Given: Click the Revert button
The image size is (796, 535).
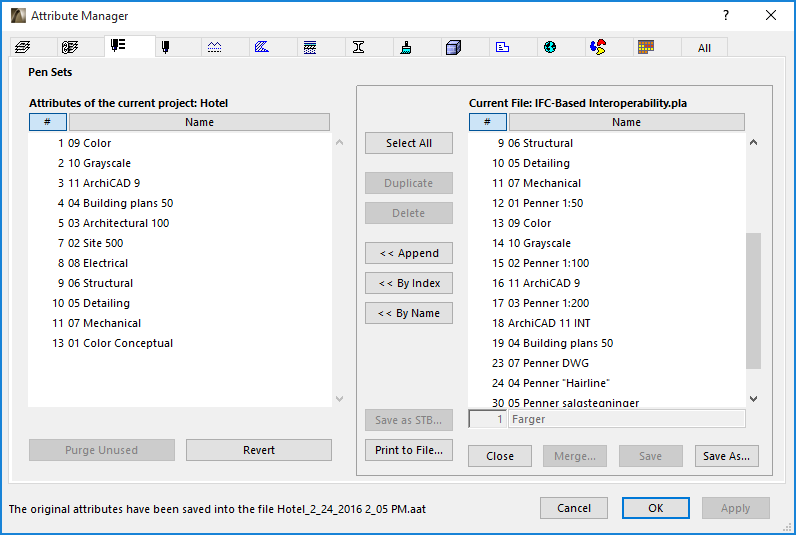Looking at the screenshot, I should pyautogui.click(x=259, y=450).
